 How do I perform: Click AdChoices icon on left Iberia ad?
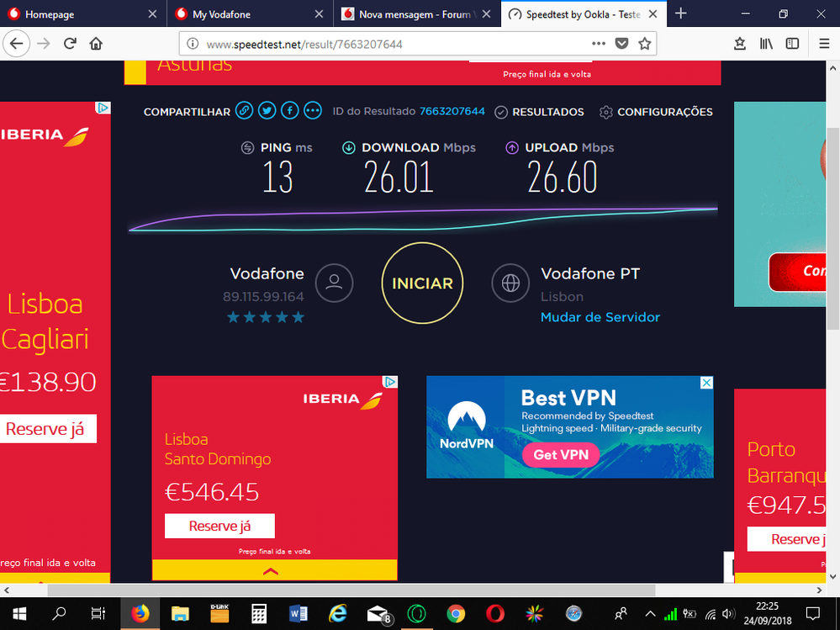click(103, 108)
